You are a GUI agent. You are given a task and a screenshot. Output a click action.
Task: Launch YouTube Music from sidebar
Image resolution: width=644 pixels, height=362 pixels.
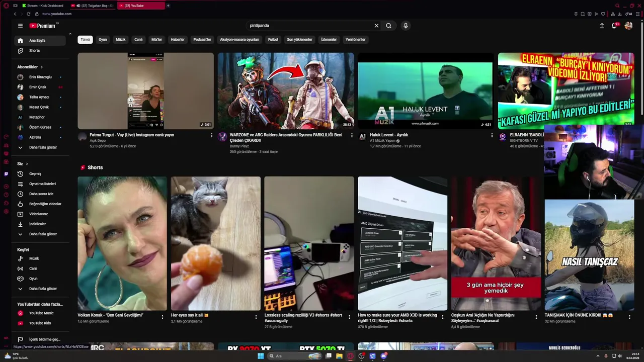coord(40,313)
